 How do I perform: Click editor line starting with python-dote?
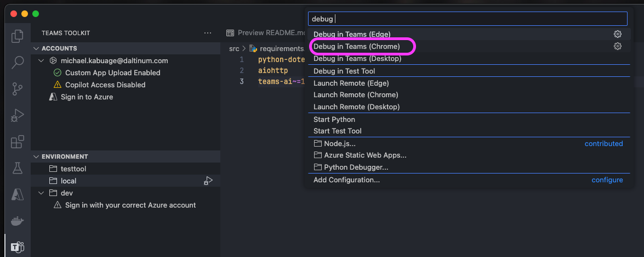click(x=282, y=59)
